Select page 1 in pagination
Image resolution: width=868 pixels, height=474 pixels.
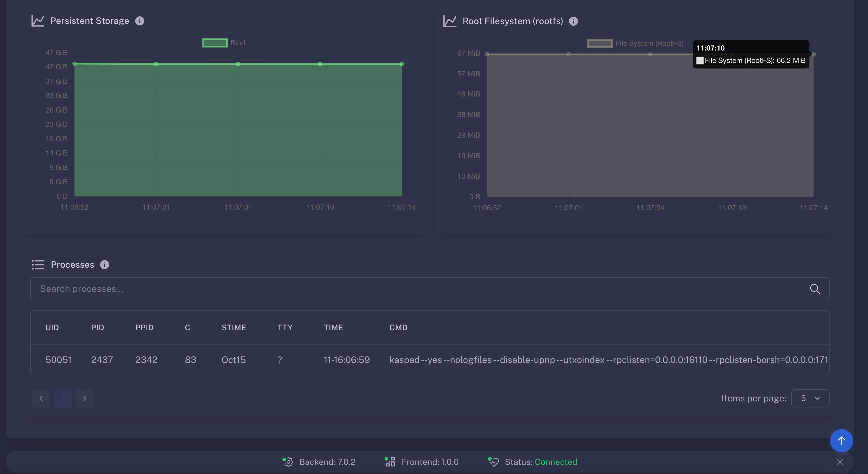(x=63, y=398)
